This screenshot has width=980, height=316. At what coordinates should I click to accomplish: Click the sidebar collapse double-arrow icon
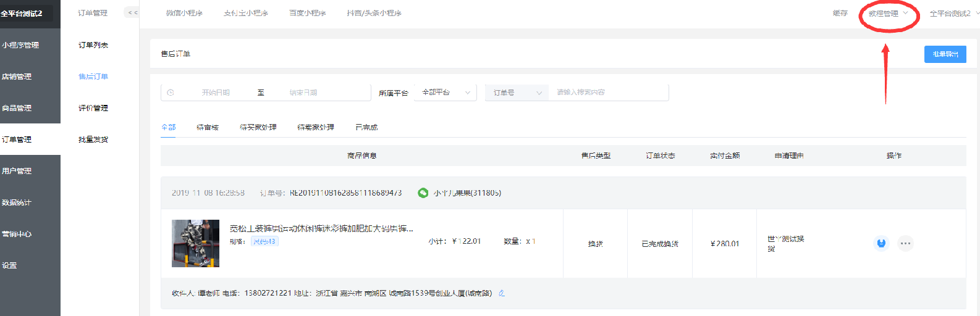(x=132, y=12)
